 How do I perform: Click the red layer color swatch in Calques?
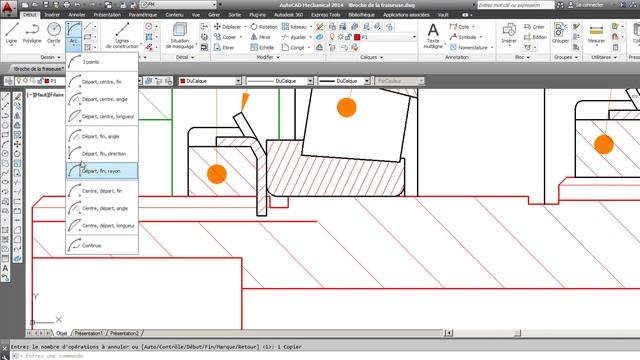(357, 37)
